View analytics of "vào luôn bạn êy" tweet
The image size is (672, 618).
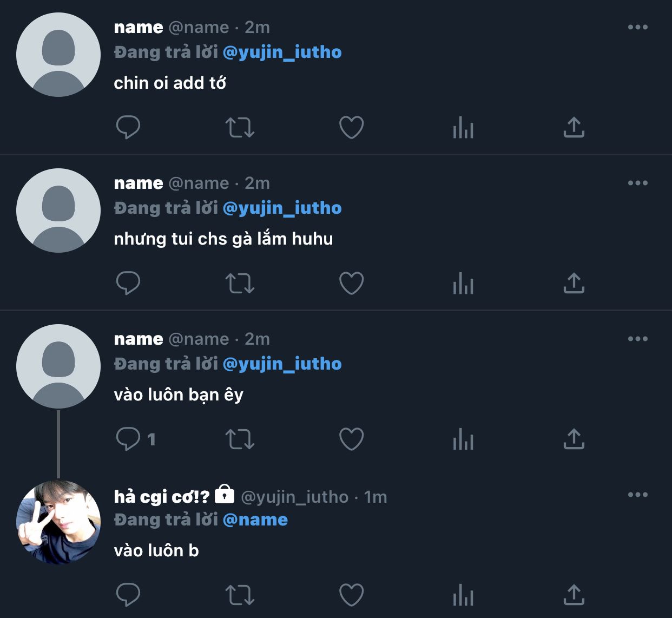463,439
